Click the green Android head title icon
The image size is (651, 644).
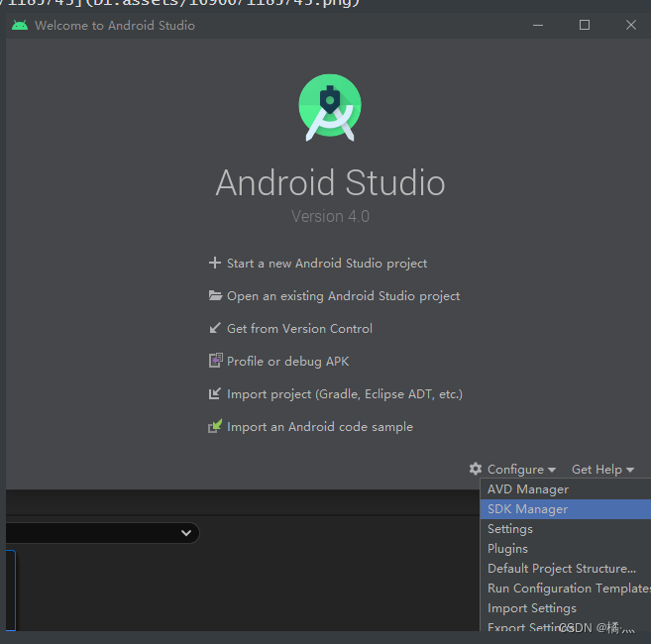coord(20,26)
